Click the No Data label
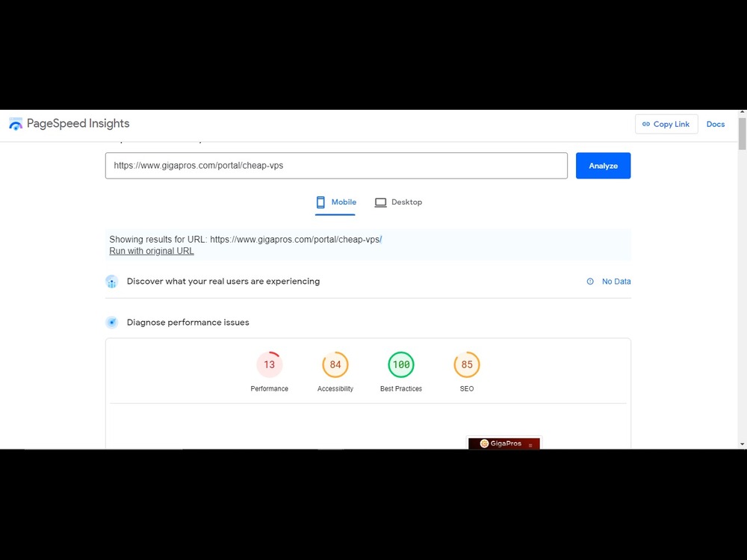Screen dimensions: 747x560 pyautogui.click(x=616, y=281)
